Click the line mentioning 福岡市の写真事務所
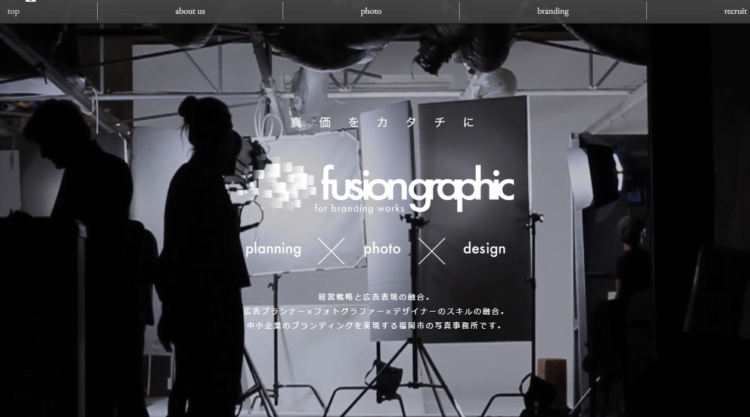 [x=374, y=326]
